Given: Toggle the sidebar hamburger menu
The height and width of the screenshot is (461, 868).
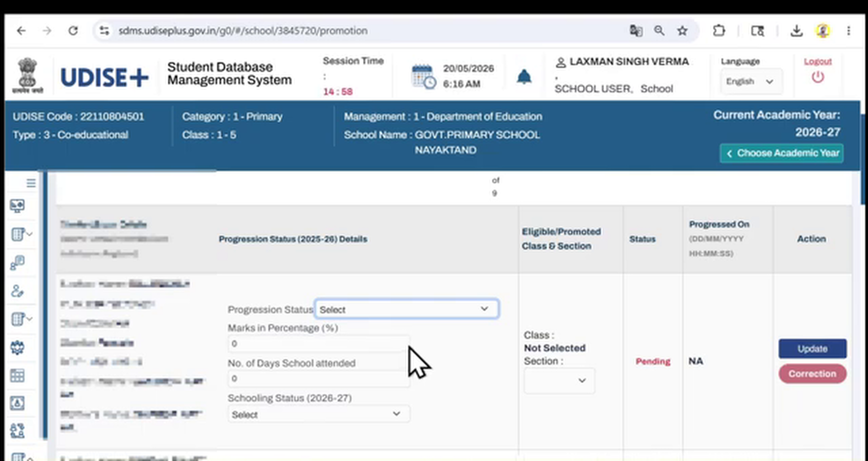Looking at the screenshot, I should click(x=31, y=183).
